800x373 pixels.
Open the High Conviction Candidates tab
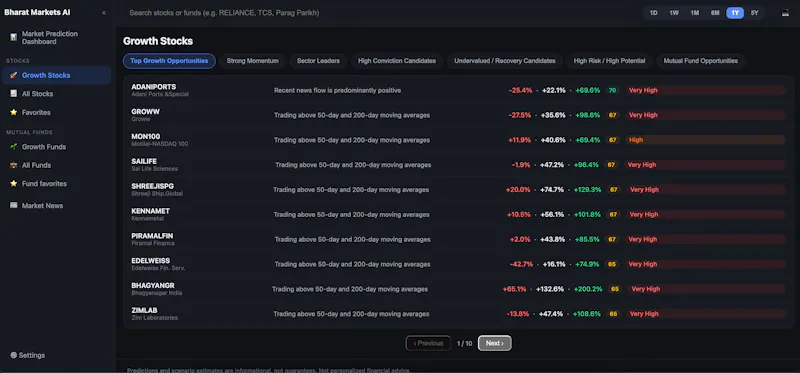(397, 61)
